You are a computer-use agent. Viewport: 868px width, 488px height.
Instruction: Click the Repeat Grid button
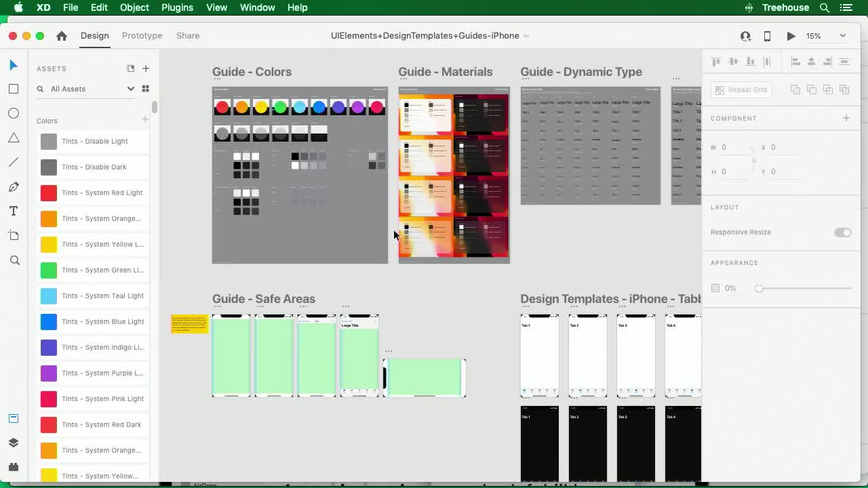741,89
